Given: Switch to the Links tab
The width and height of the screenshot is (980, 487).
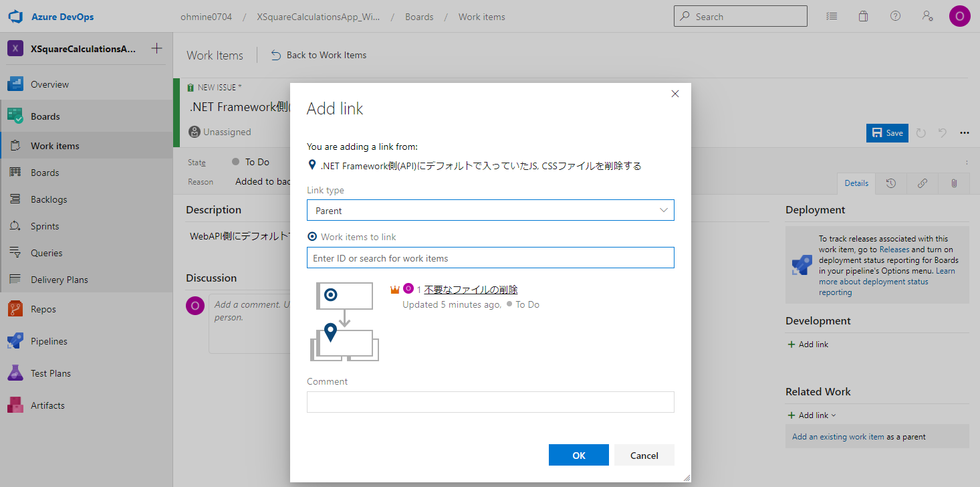Looking at the screenshot, I should pos(923,183).
